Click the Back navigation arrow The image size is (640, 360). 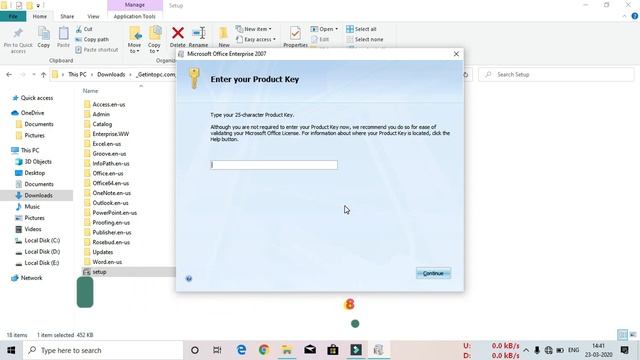pyautogui.click(x=9, y=75)
